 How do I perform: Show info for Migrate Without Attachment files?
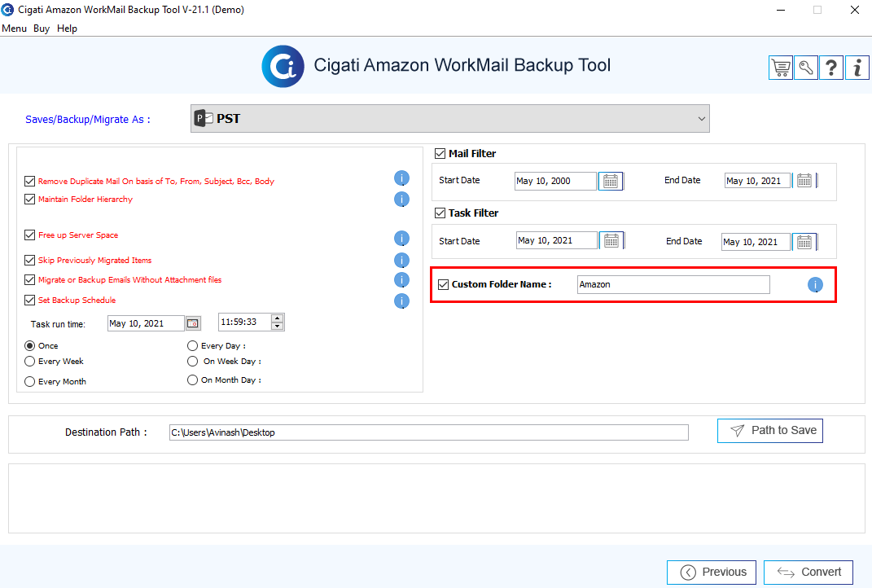pos(401,280)
